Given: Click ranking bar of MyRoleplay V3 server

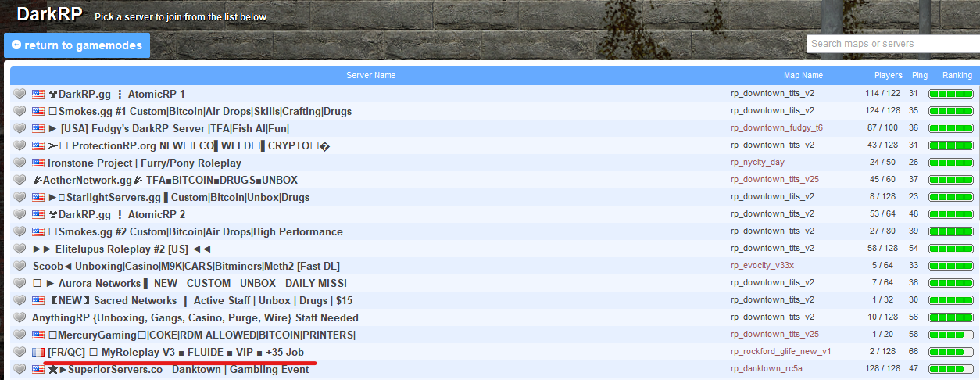Looking at the screenshot, I should (x=950, y=352).
